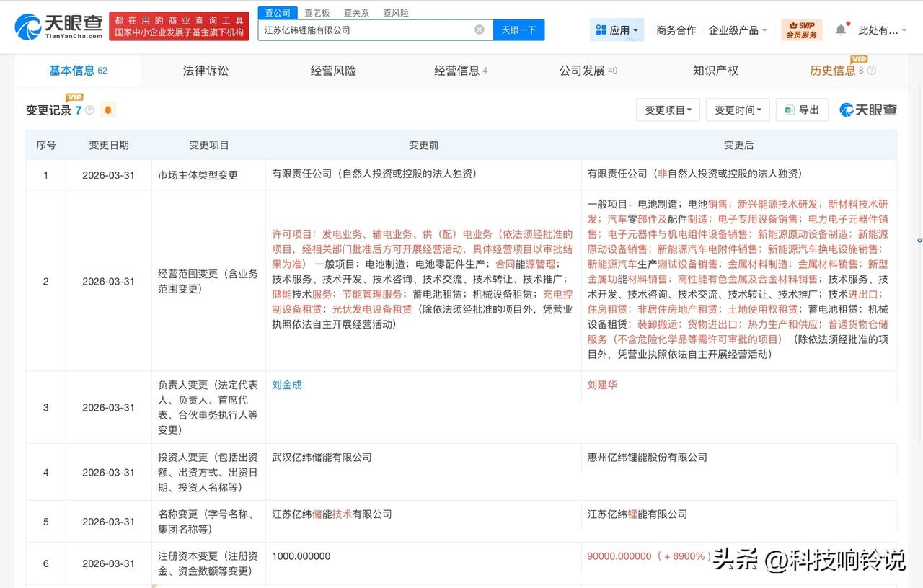Click the 变更日期 column header
Viewport: 923px width, 588px height.
tap(109, 145)
